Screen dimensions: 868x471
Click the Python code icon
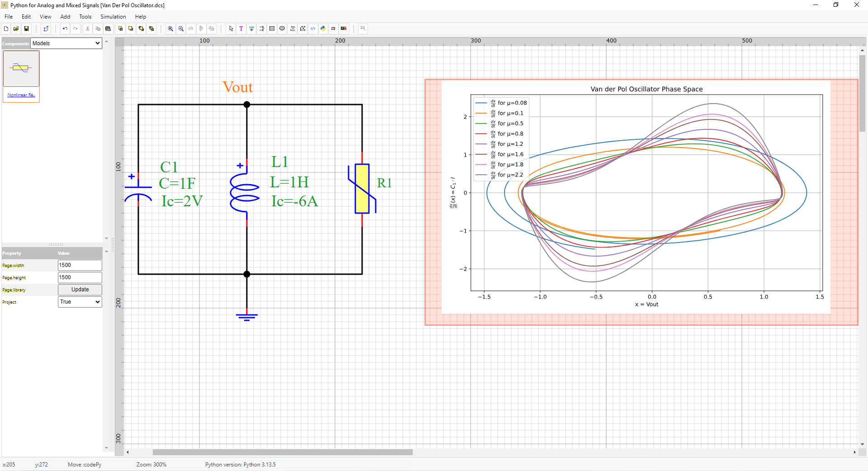click(x=323, y=29)
